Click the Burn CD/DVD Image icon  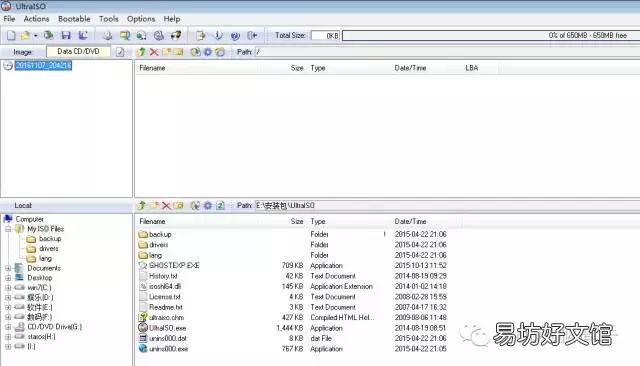176,35
